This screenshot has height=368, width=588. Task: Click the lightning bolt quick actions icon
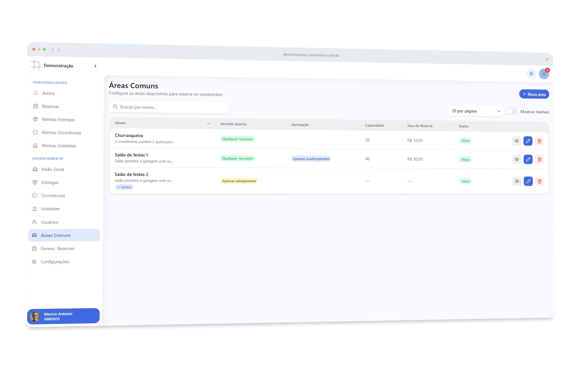pos(531,74)
